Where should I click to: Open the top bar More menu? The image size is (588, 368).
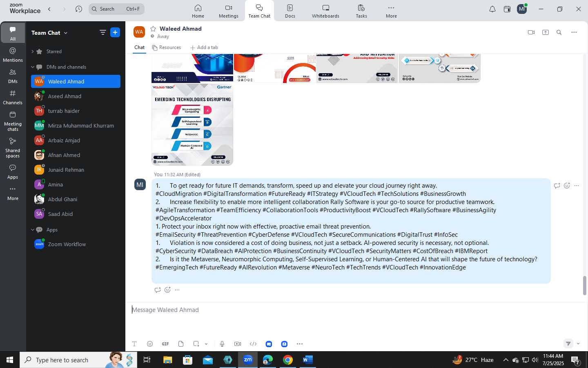point(391,11)
